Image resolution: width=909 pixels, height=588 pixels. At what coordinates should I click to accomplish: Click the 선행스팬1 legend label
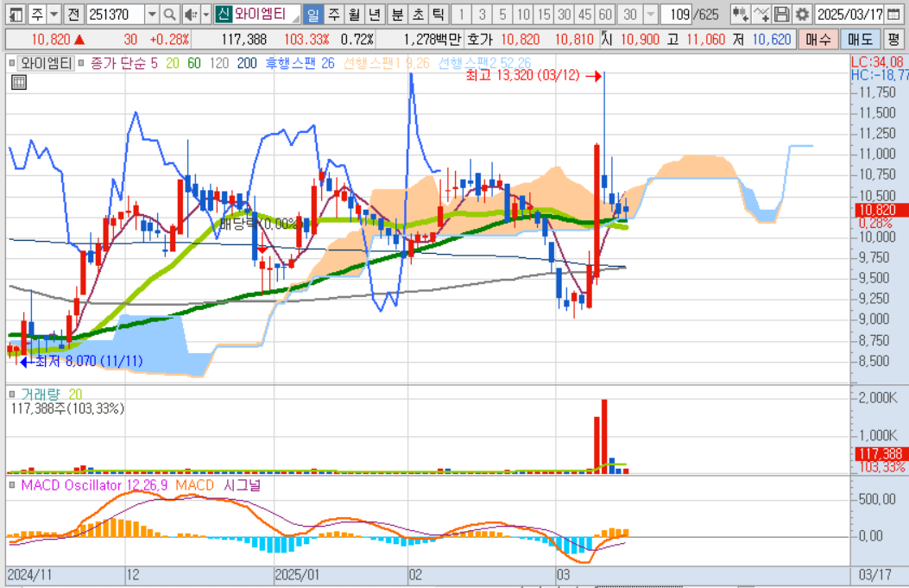[x=386, y=63]
